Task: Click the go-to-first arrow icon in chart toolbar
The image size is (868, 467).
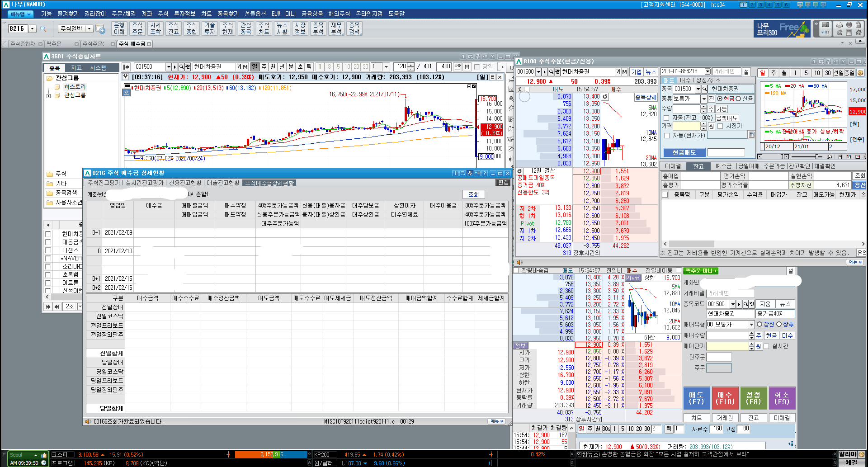Action: tap(127, 67)
